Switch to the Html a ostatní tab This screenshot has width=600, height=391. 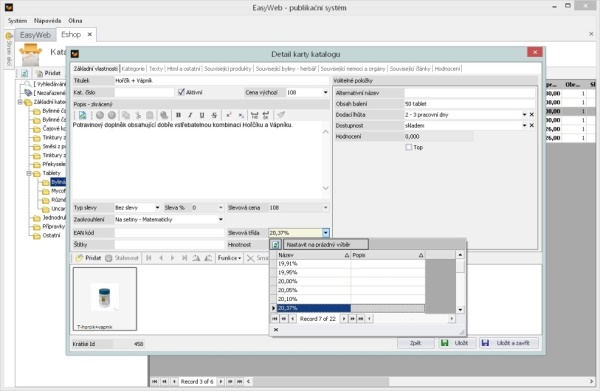(x=184, y=69)
